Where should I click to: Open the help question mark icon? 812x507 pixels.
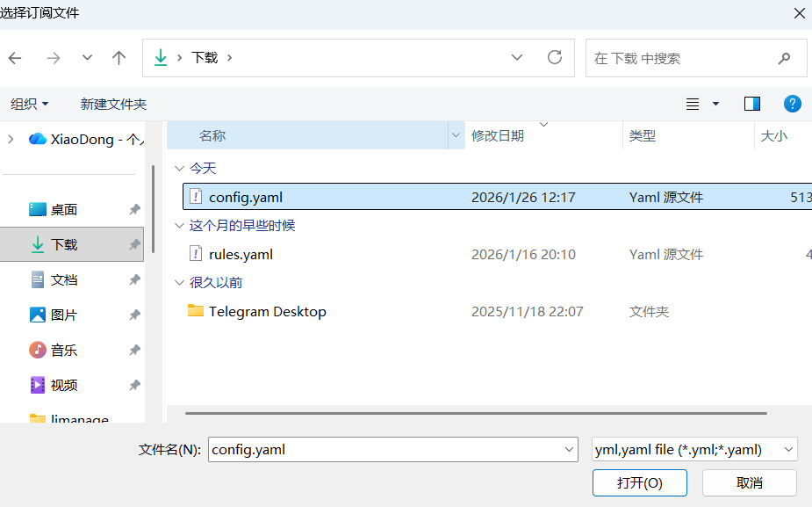792,104
